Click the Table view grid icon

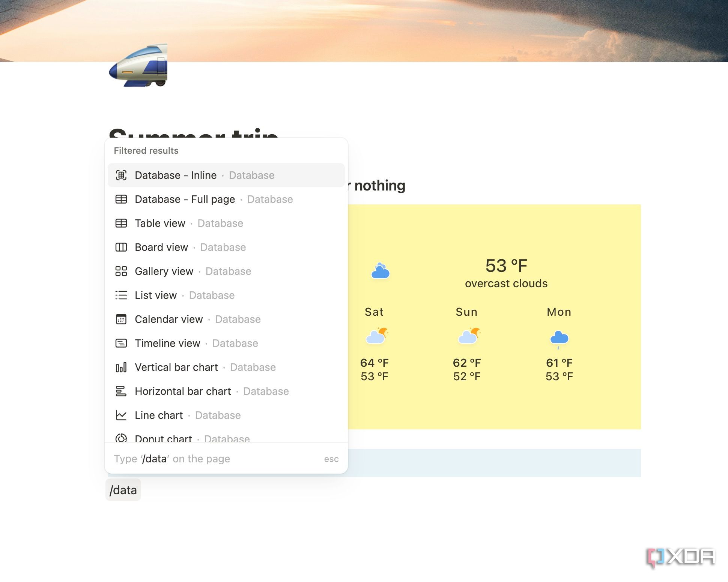[121, 223]
